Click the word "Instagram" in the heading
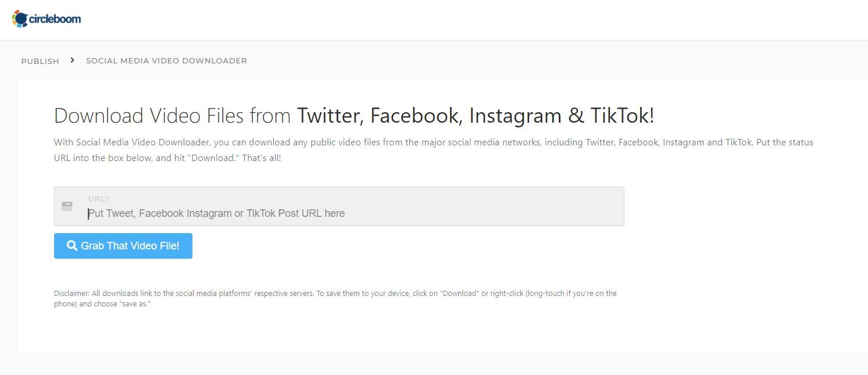Screen dimensions: 868x375 [x=515, y=116]
